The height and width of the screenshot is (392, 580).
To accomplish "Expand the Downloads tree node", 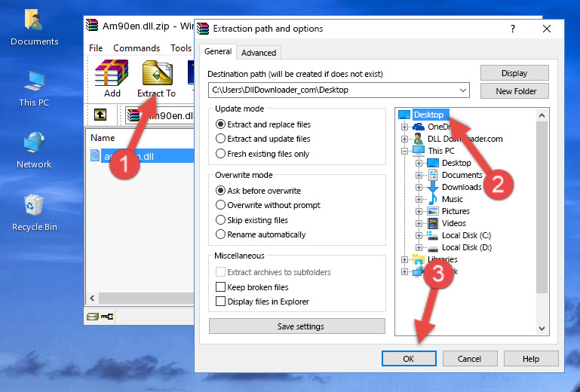I will [419, 187].
